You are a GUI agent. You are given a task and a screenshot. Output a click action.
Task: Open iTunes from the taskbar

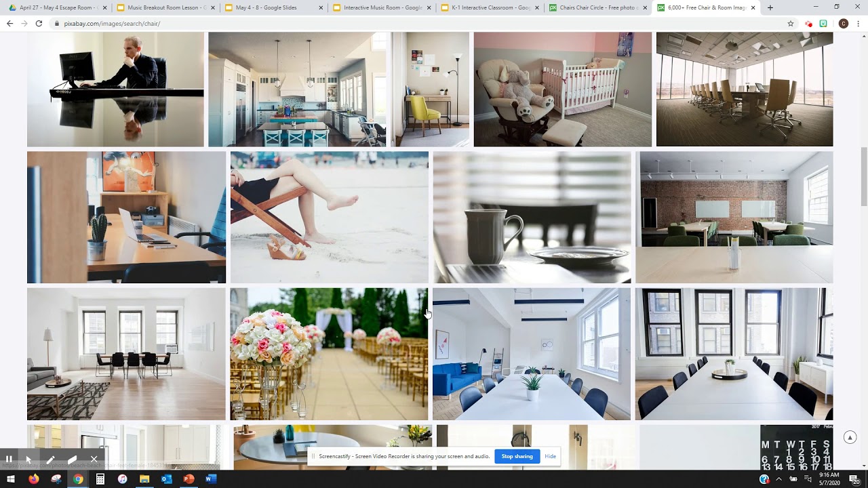tap(122, 479)
